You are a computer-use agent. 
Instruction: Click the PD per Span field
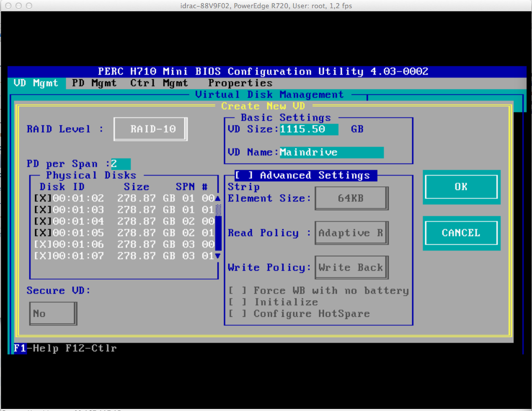click(121, 164)
